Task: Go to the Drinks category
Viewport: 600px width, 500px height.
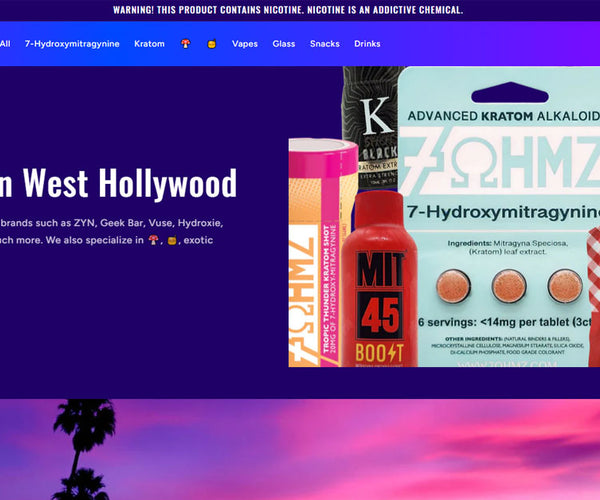Action: click(x=367, y=44)
